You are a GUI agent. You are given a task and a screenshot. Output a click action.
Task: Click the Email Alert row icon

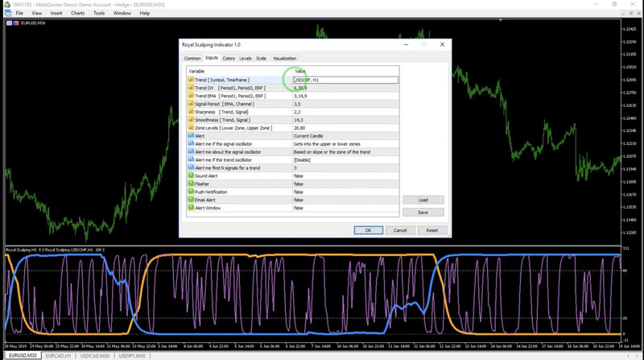coord(191,200)
